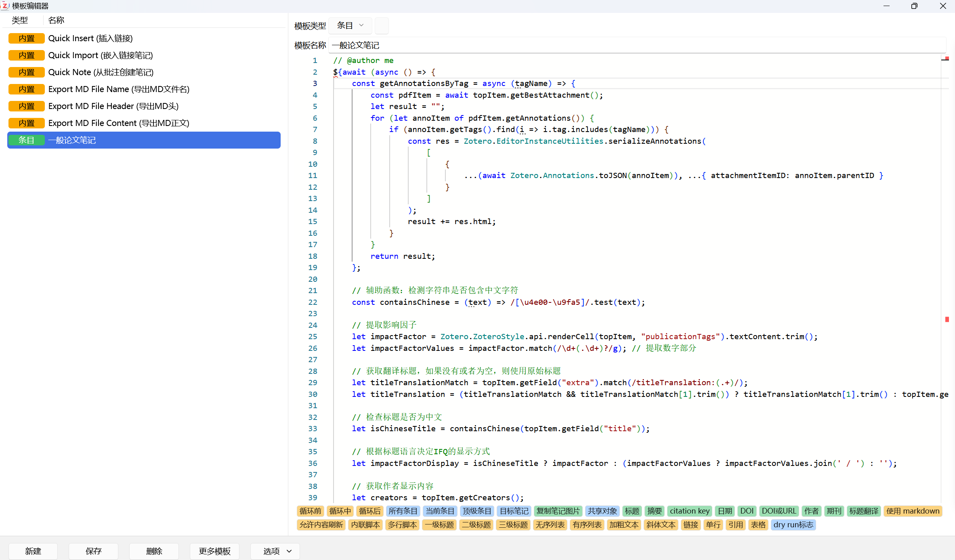Insert the 循环前 snippet tag
This screenshot has width=955, height=560.
pyautogui.click(x=310, y=511)
